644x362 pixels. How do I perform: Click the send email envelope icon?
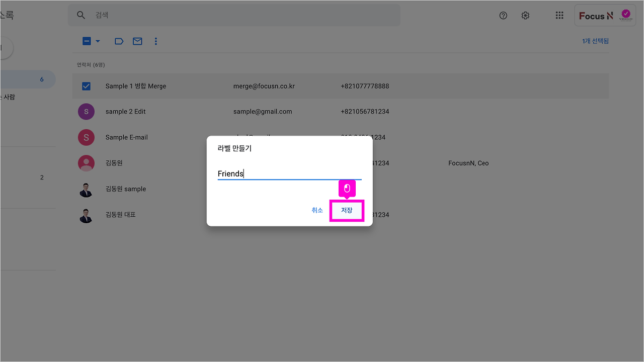coord(137,41)
